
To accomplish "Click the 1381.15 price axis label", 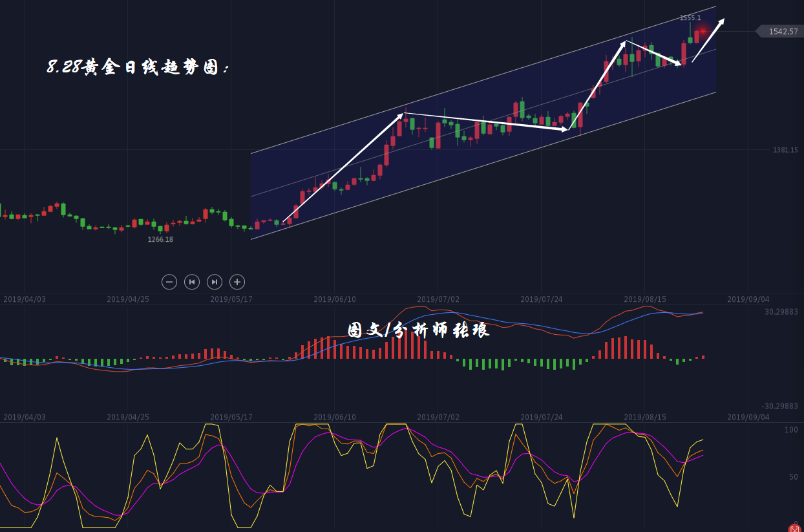I will tap(785, 150).
